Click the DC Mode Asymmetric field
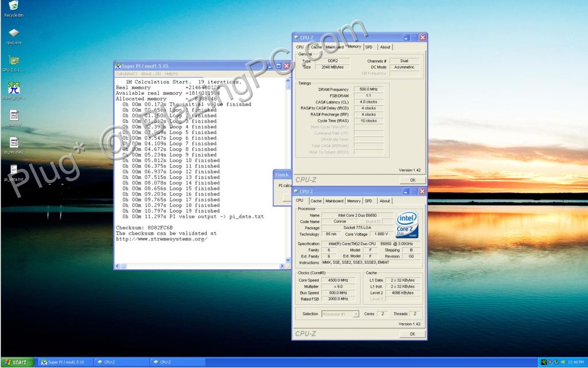588x368 pixels. (x=404, y=67)
